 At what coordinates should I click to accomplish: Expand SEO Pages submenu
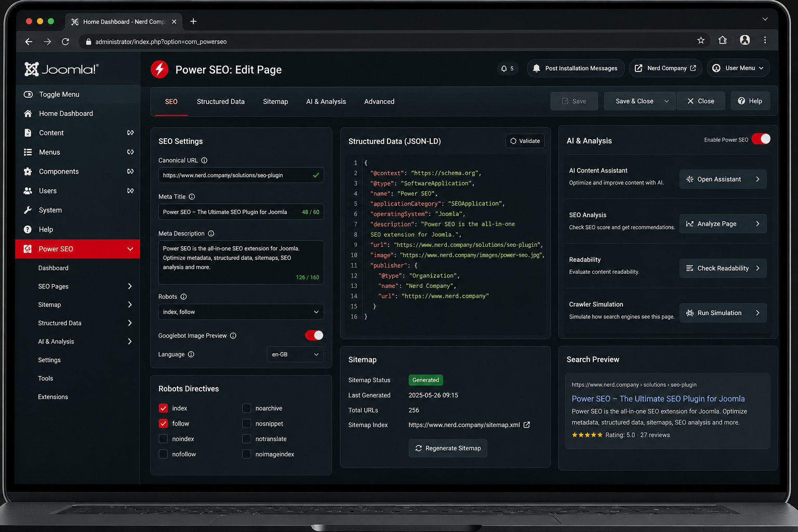(x=130, y=286)
